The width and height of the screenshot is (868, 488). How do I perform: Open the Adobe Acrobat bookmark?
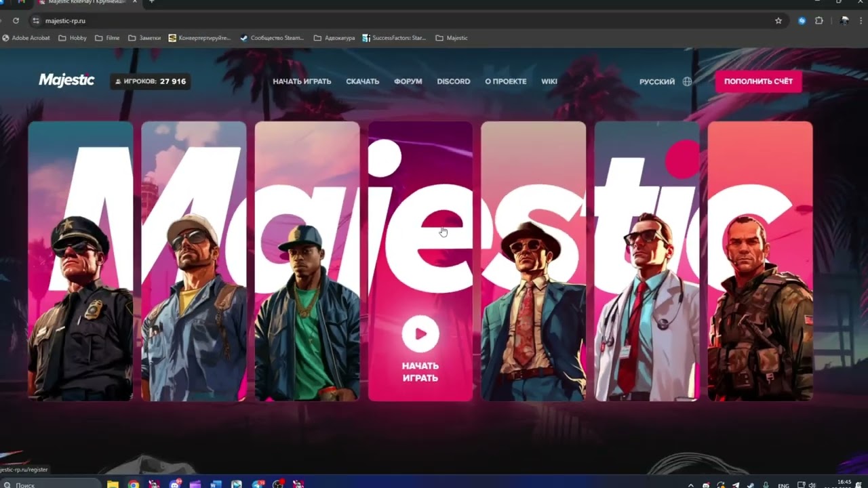click(26, 38)
